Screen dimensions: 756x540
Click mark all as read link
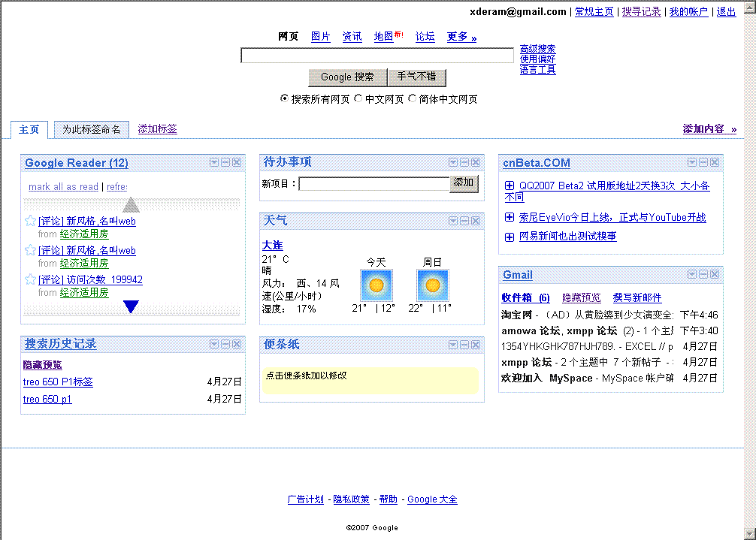click(63, 187)
